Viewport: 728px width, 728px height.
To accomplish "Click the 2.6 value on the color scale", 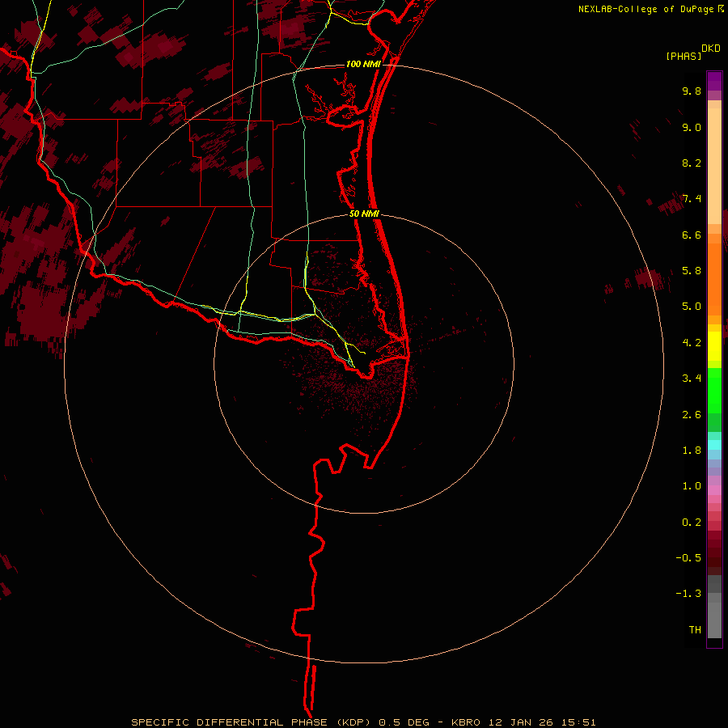I will 692,414.
